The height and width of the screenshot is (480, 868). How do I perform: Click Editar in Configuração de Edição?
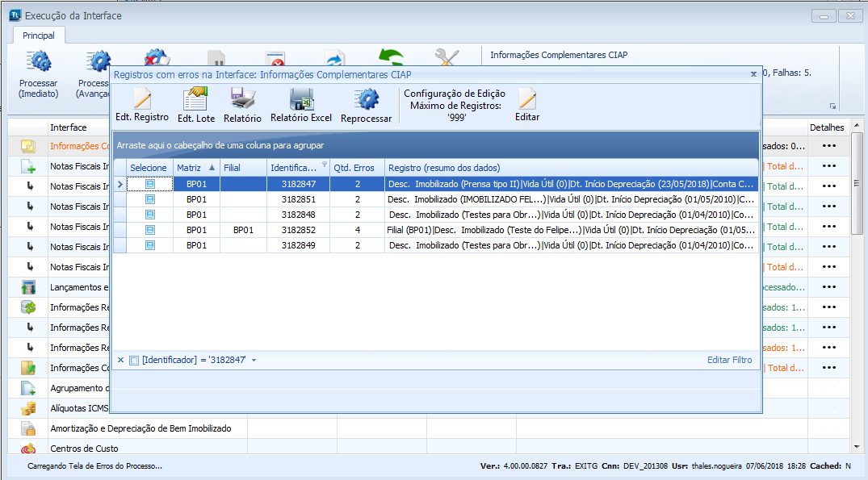click(x=527, y=101)
